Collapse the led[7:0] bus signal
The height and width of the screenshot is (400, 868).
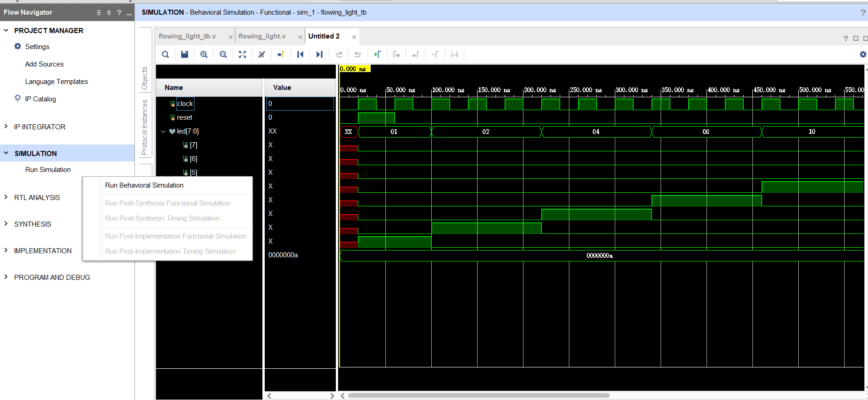pos(163,131)
